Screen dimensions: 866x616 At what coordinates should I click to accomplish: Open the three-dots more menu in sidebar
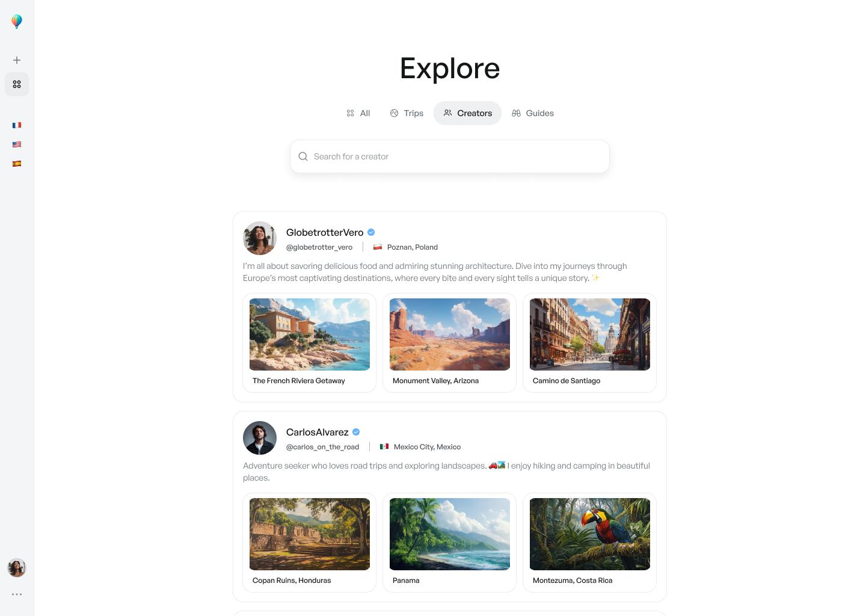tap(17, 594)
